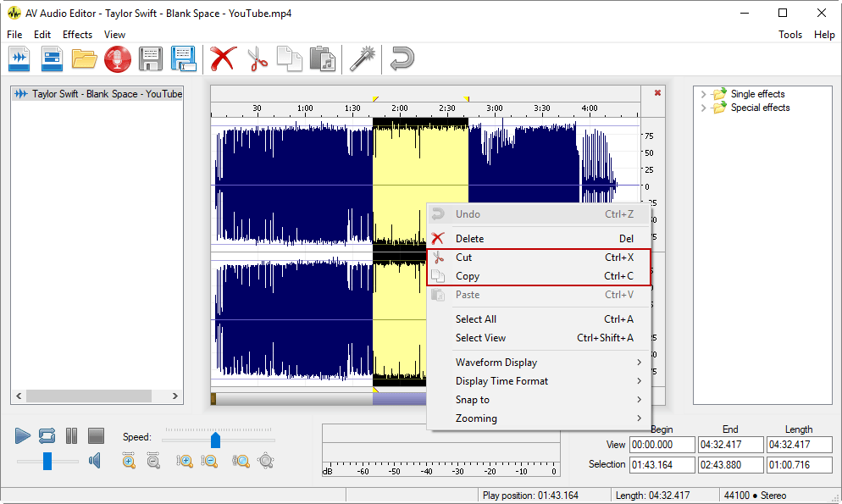The width and height of the screenshot is (842, 504).
Task: Cut audio using the scissors toolbar icon
Action: coord(258,59)
